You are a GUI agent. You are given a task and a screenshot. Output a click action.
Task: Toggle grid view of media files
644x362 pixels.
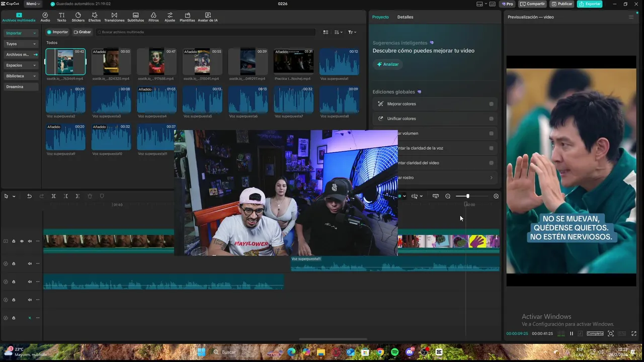pos(326,32)
